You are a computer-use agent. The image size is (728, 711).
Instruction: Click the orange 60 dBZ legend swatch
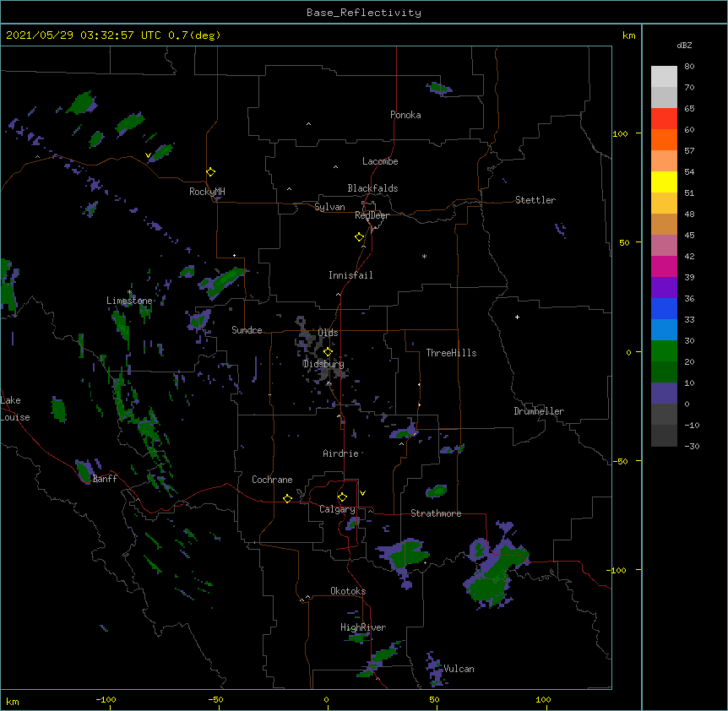pyautogui.click(x=664, y=139)
